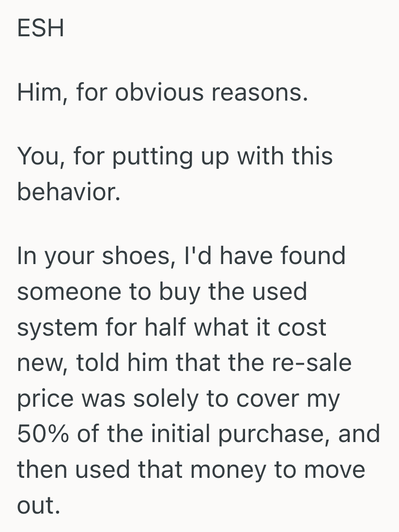Click the line "You, for putting up with this"
Viewport: 399px width, 532px height.
click(175, 156)
